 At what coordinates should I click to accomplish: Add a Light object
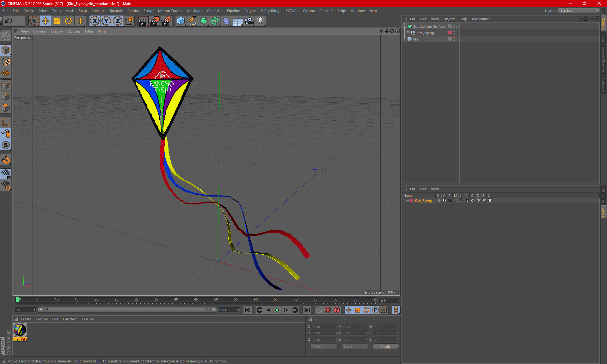(x=261, y=21)
